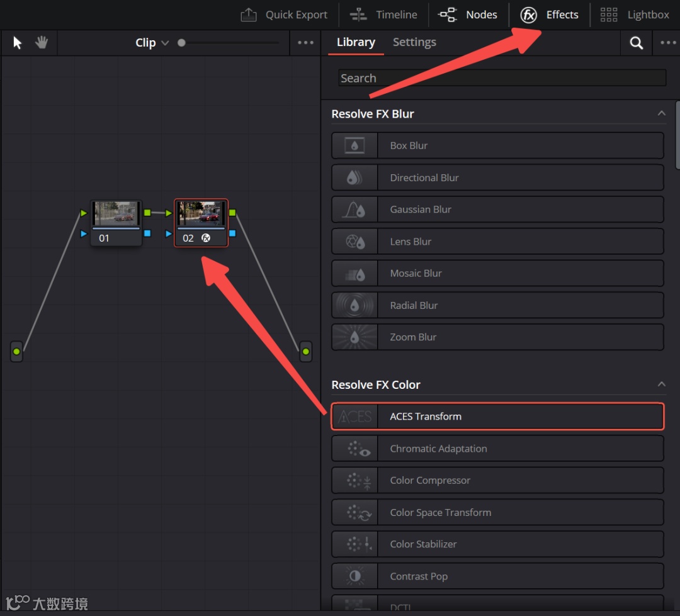Select the arrow pointer tool
The height and width of the screenshot is (616, 680).
18,43
